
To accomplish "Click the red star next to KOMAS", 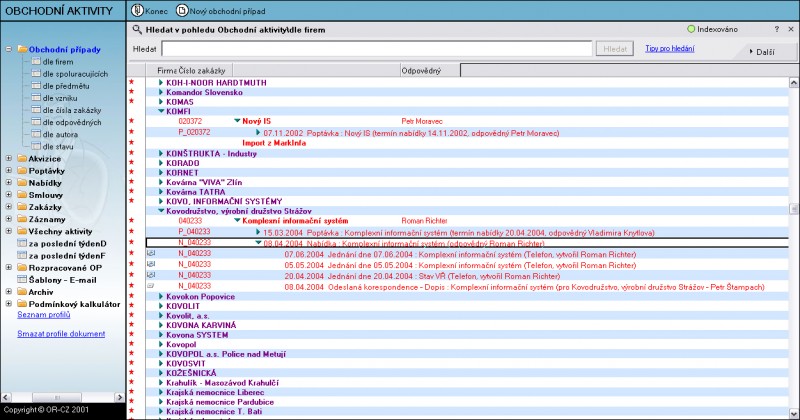I will [x=131, y=102].
